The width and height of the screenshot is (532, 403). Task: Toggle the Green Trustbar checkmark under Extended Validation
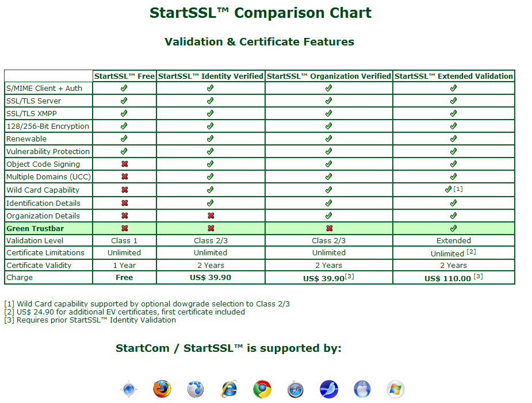point(453,228)
